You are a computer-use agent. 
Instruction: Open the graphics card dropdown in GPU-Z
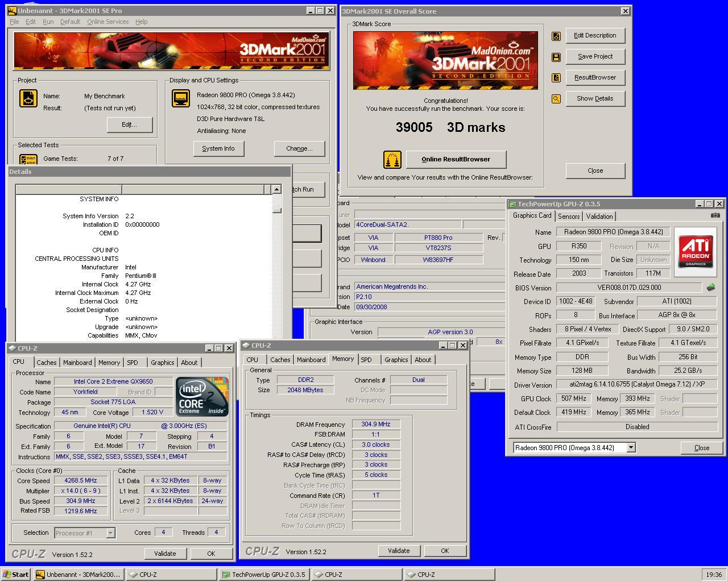pyautogui.click(x=631, y=448)
